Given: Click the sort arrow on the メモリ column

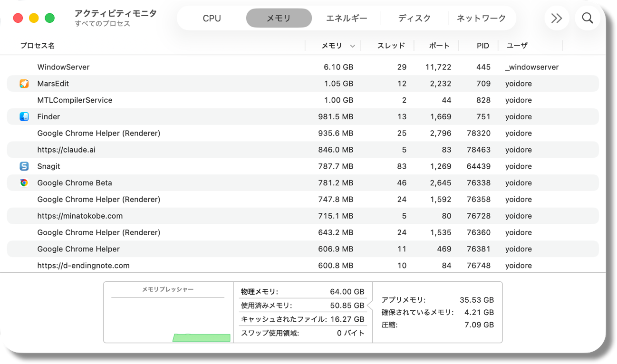Looking at the screenshot, I should (352, 45).
